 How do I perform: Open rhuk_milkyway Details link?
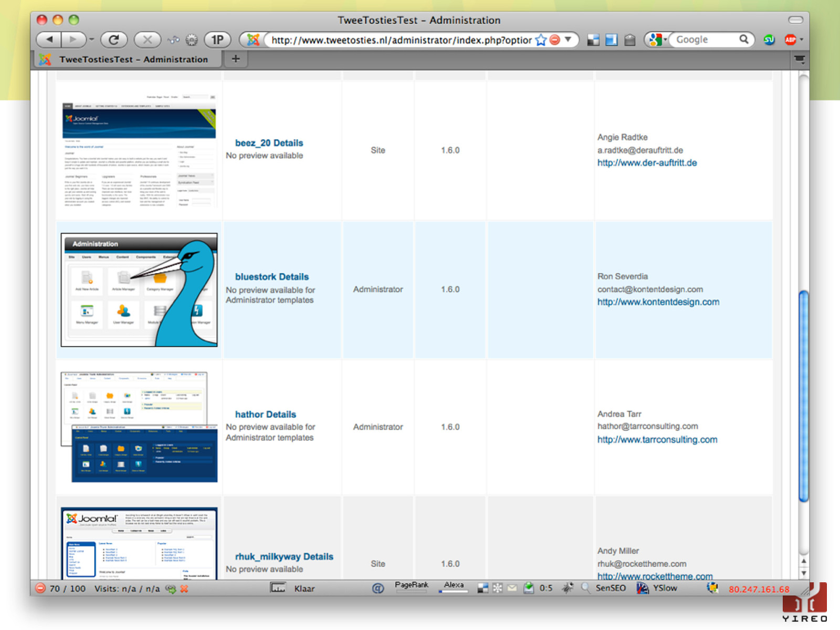coord(284,556)
